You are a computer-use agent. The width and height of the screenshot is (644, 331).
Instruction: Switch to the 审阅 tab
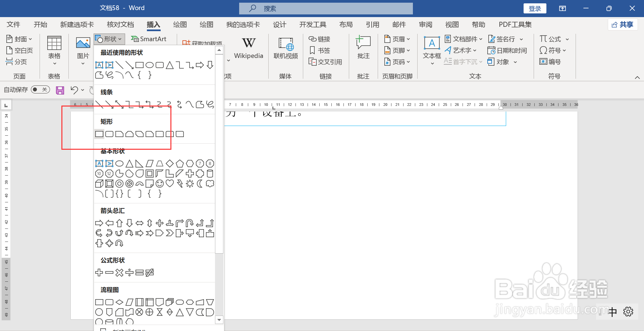coord(426,24)
